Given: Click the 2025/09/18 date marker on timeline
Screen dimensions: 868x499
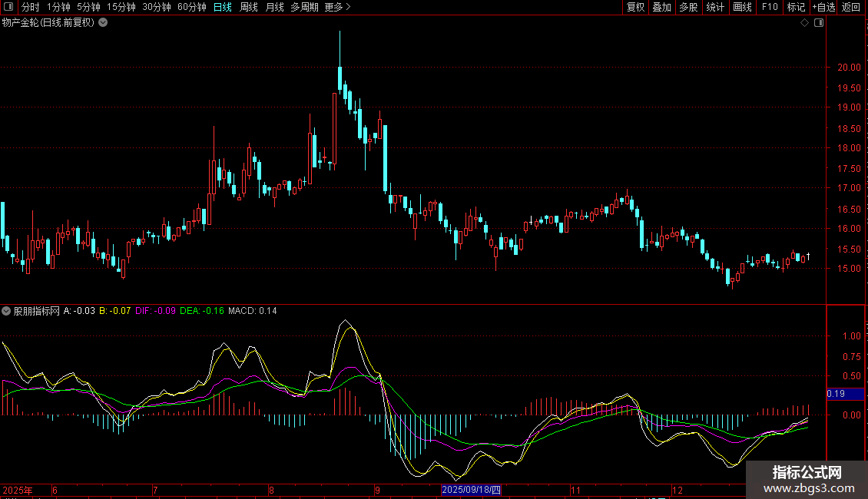Looking at the screenshot, I should point(472,490).
